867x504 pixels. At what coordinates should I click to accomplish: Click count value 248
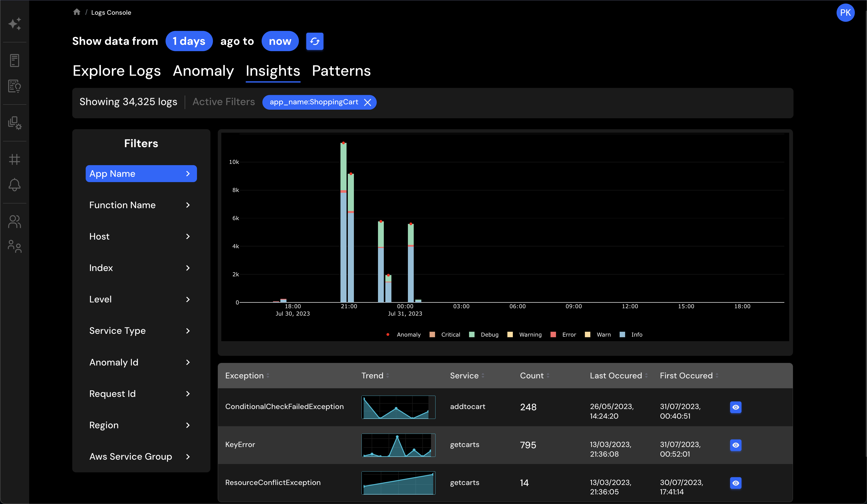528,407
